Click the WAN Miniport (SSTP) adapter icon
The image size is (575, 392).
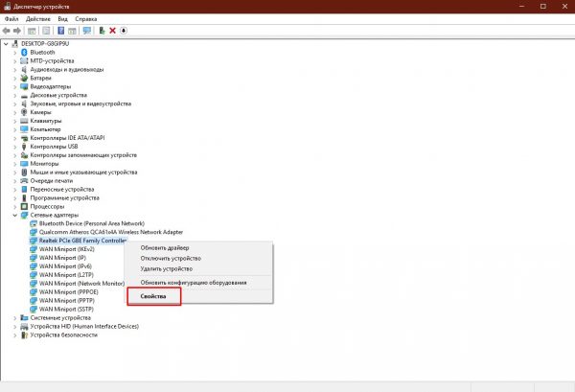pyautogui.click(x=34, y=310)
